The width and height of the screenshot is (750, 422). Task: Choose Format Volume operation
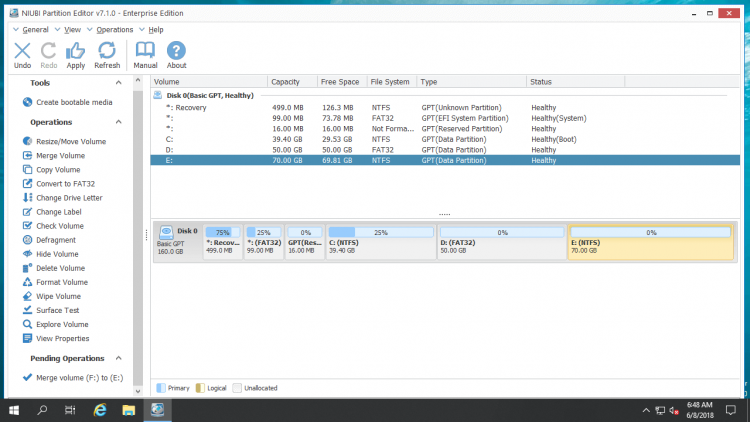(55, 282)
